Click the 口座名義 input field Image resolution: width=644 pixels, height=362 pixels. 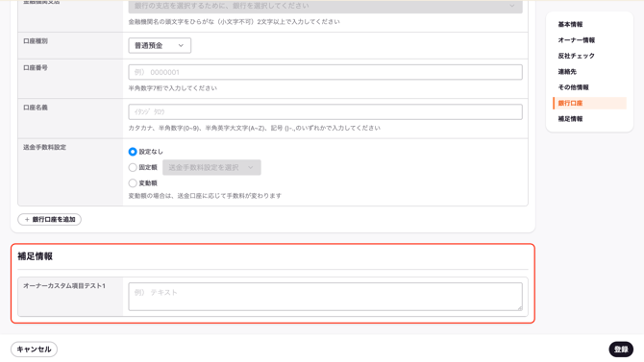[x=325, y=112]
